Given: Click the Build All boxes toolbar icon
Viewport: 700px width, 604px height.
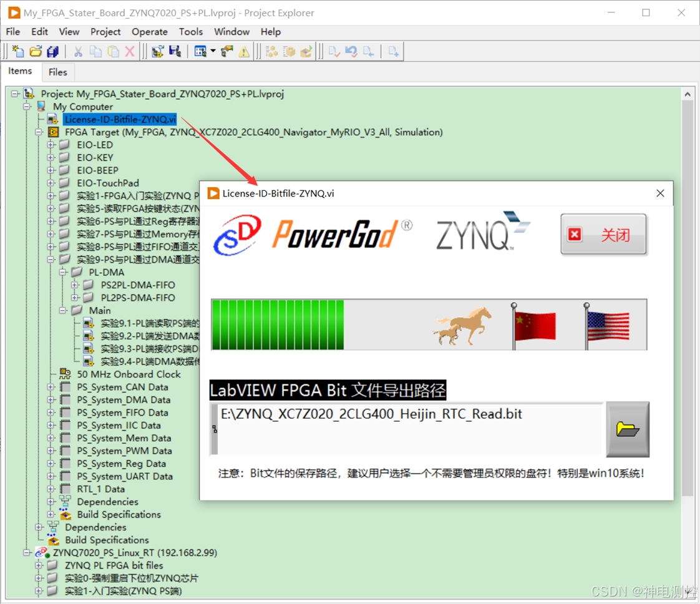Looking at the screenshot, I should [x=272, y=51].
